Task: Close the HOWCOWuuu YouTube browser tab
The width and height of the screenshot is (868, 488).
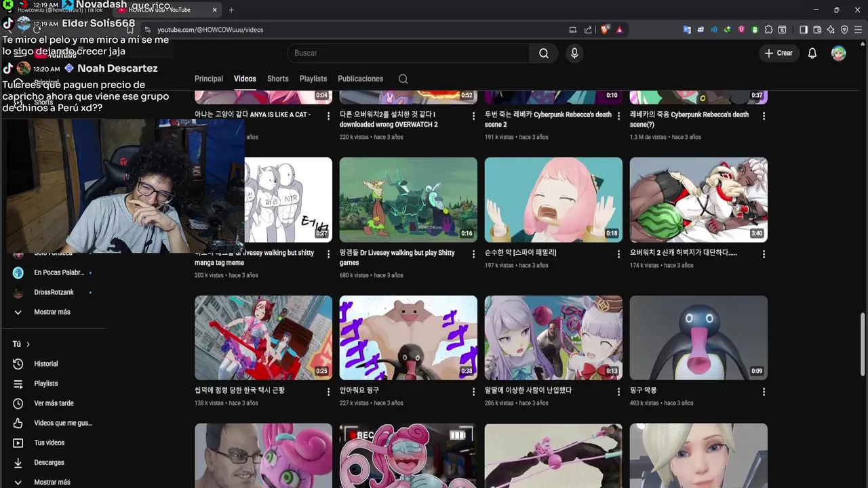Action: (215, 10)
